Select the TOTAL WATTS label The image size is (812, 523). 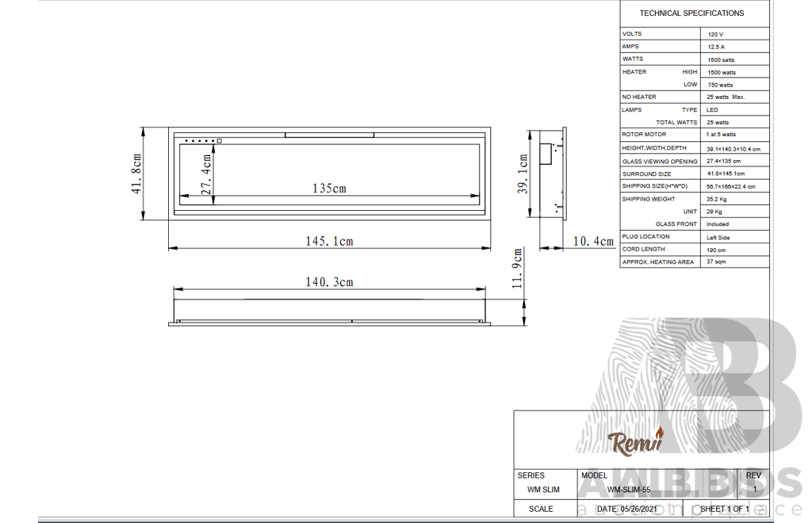676,123
